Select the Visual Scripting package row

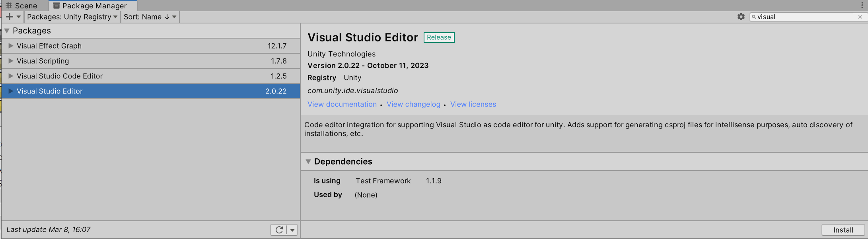[151, 61]
